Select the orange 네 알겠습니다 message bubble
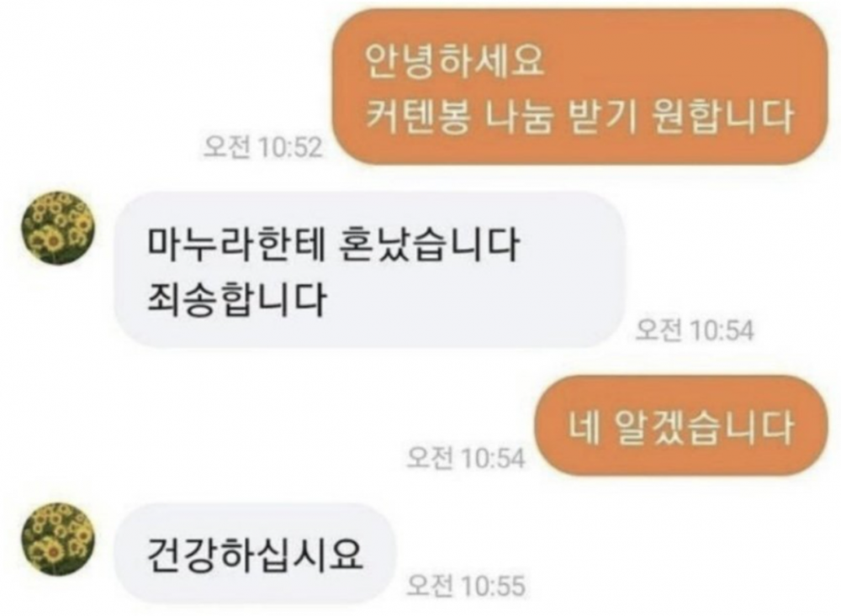 pos(682,426)
